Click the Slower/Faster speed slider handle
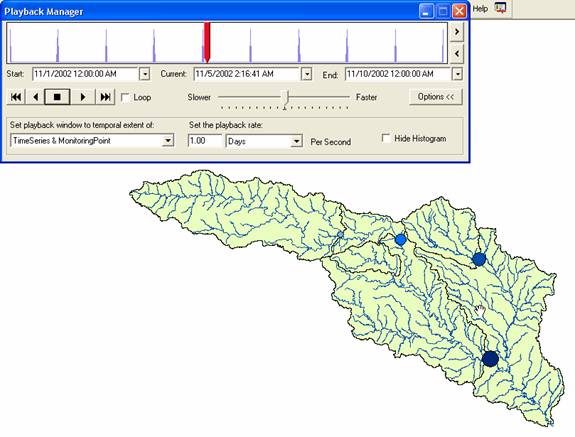This screenshot has height=437, width=575. 287,97
